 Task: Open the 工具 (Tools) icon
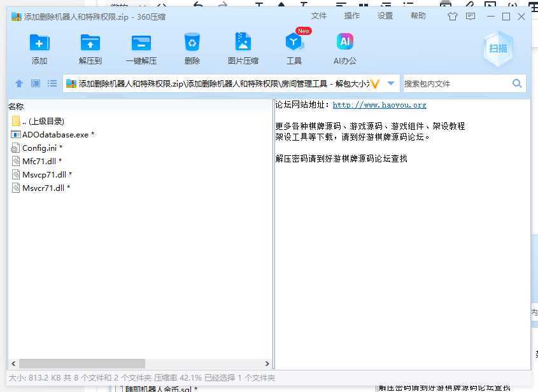[294, 43]
